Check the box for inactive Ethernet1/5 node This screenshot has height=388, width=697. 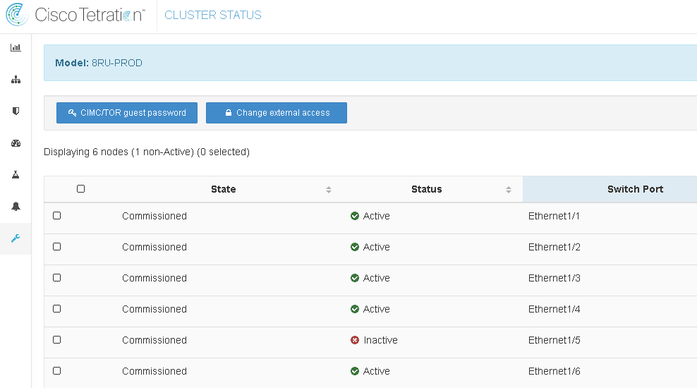pos(57,340)
